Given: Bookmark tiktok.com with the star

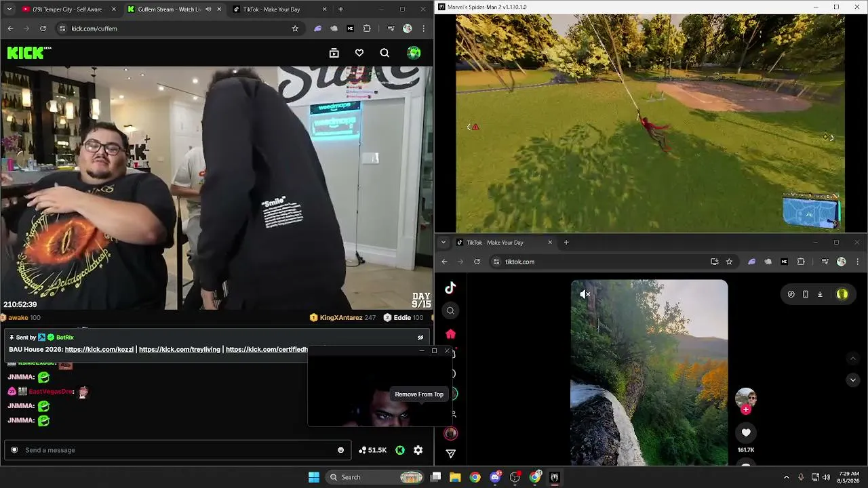Looking at the screenshot, I should (x=729, y=262).
